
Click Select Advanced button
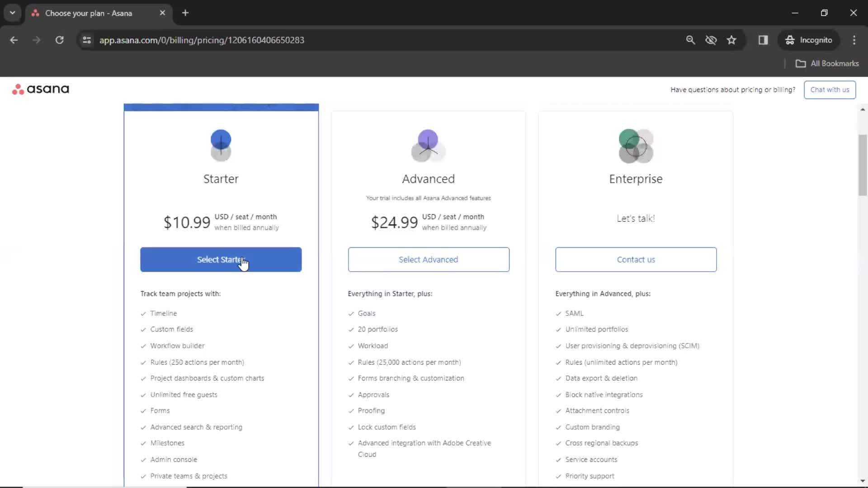(429, 259)
